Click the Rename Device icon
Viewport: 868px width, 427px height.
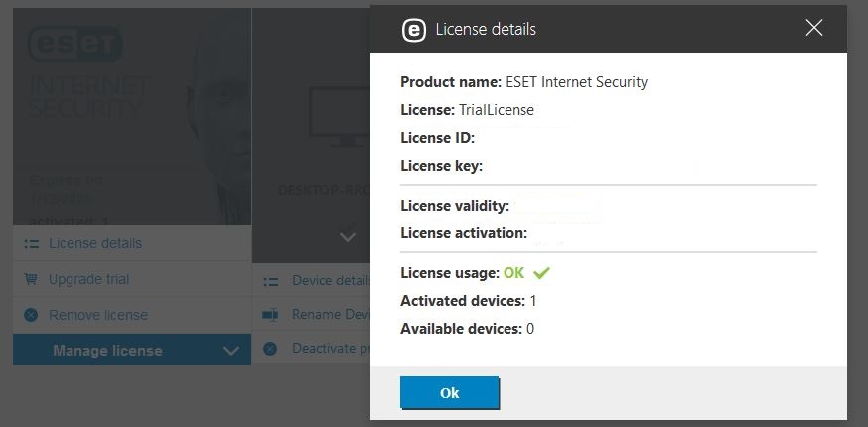pyautogui.click(x=271, y=315)
